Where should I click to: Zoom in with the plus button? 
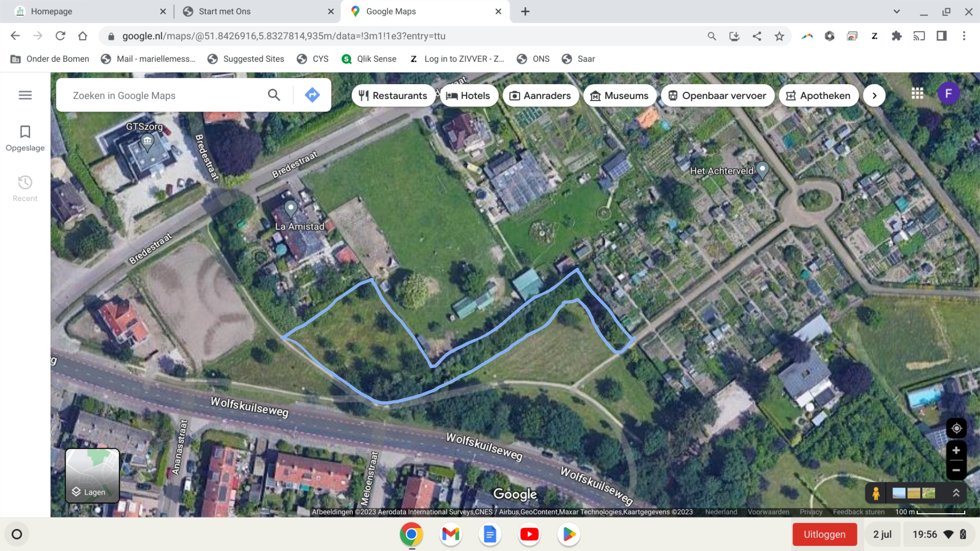[956, 451]
